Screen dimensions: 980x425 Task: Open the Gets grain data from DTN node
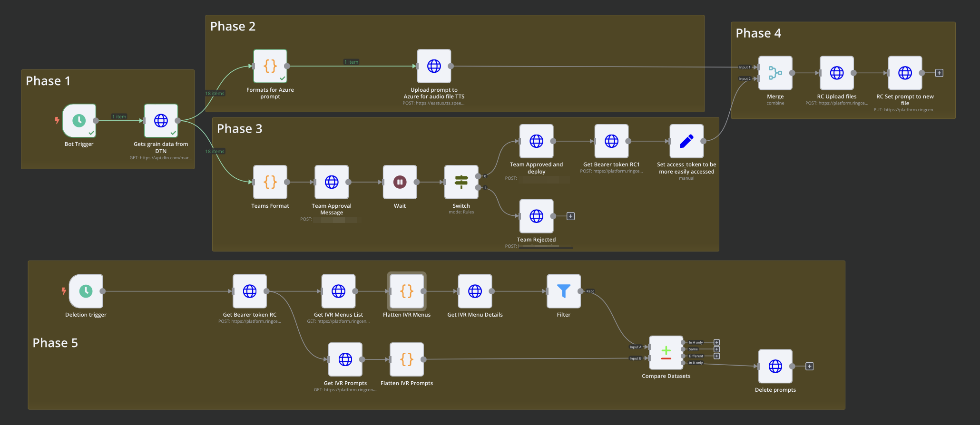coord(161,121)
